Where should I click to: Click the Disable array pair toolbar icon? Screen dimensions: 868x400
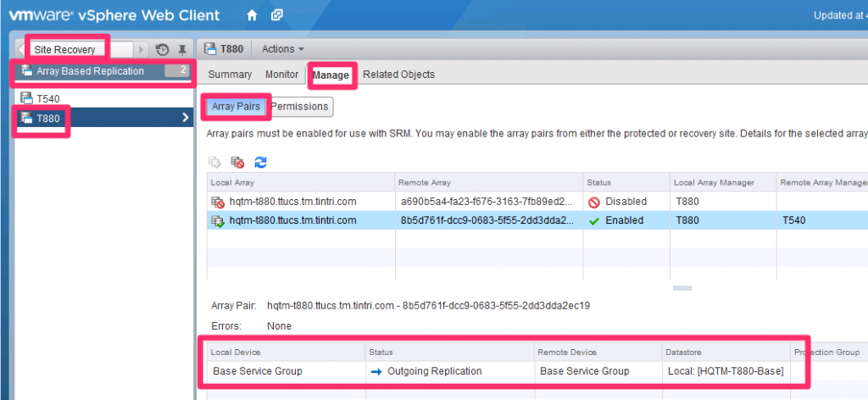click(238, 161)
